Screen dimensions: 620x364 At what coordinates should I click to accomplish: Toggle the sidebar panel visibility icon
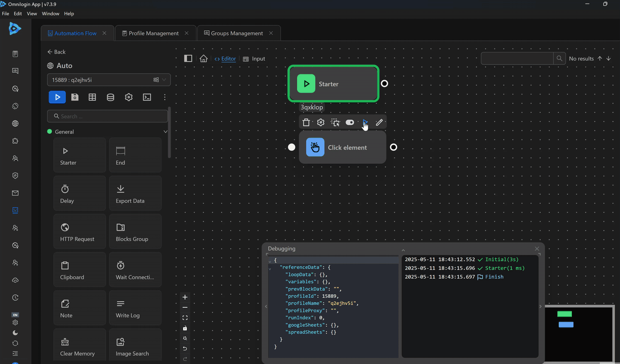188,59
